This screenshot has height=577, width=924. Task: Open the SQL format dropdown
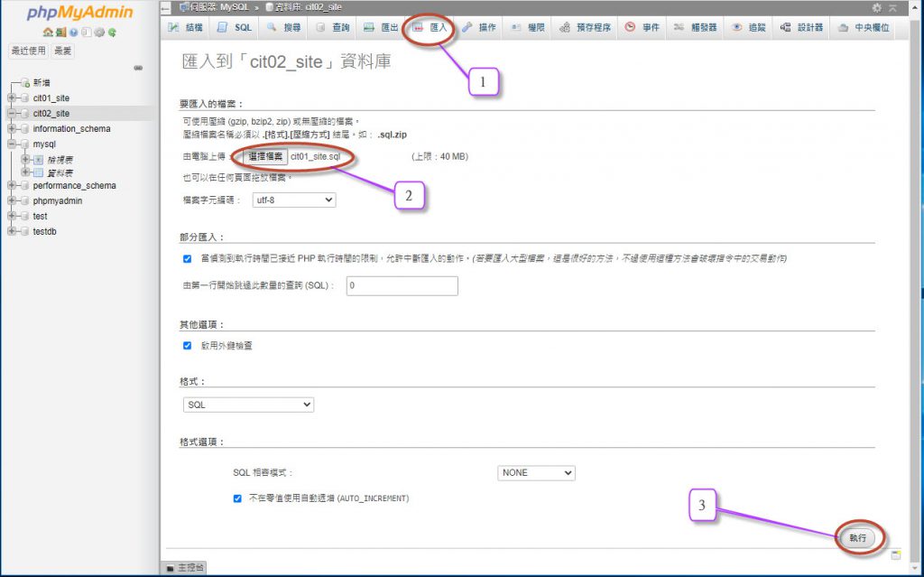point(248,405)
